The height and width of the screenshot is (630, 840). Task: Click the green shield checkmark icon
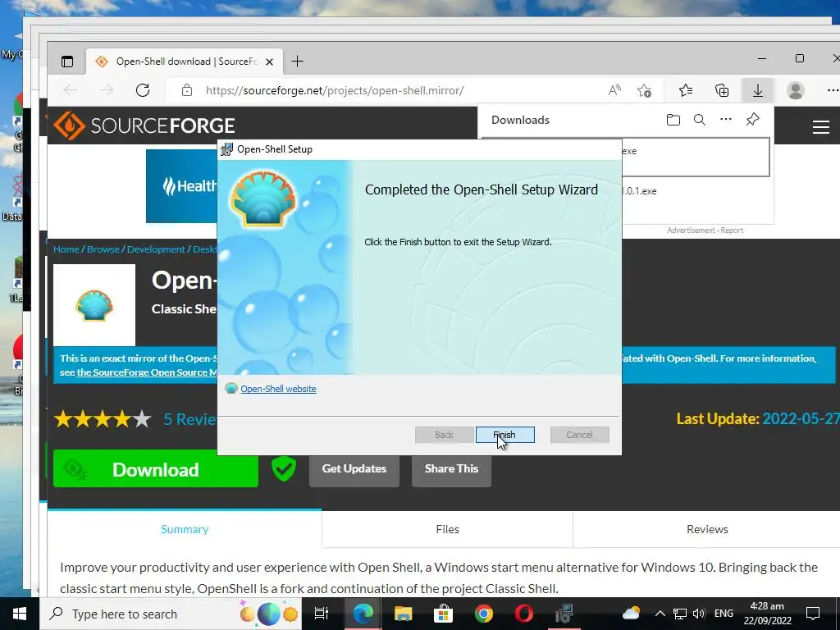point(283,468)
